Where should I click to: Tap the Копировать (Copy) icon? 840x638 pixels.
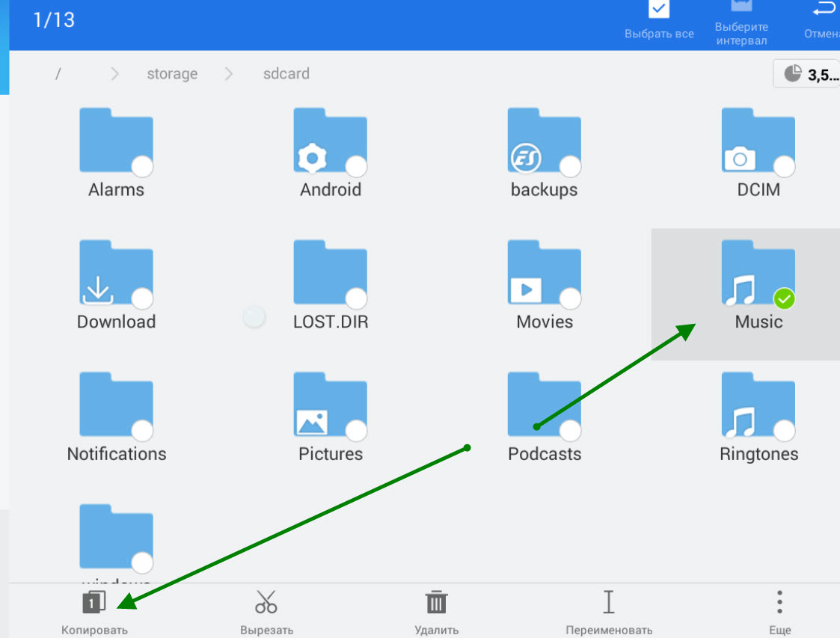pyautogui.click(x=94, y=601)
